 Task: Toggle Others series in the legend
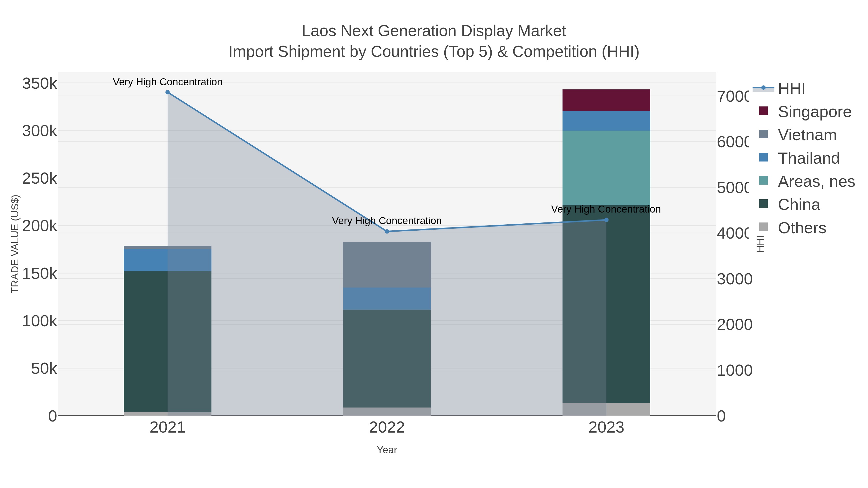coord(792,228)
